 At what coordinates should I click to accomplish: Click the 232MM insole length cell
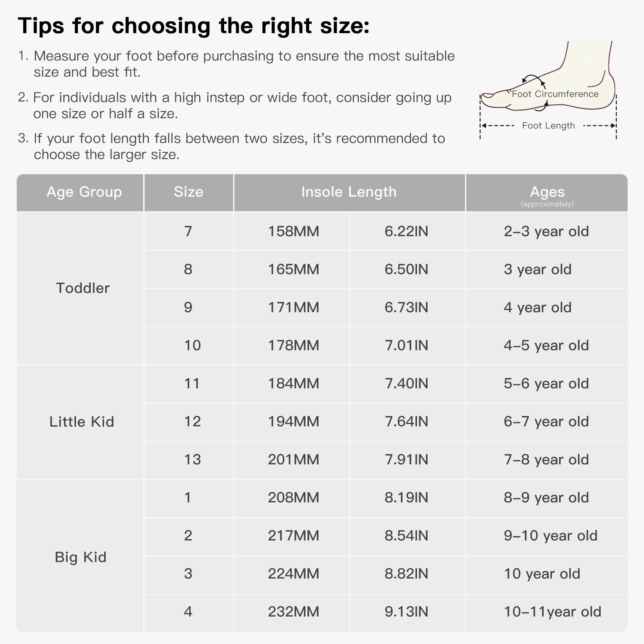click(293, 612)
